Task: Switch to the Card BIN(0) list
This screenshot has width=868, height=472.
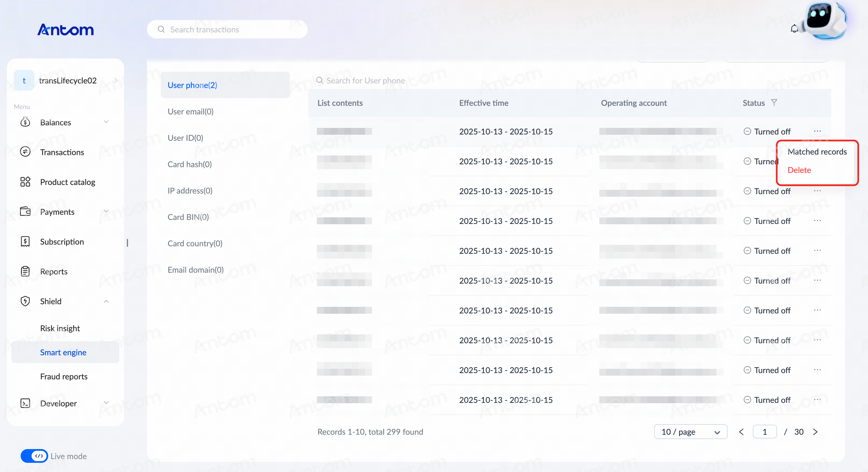Action: pos(188,217)
